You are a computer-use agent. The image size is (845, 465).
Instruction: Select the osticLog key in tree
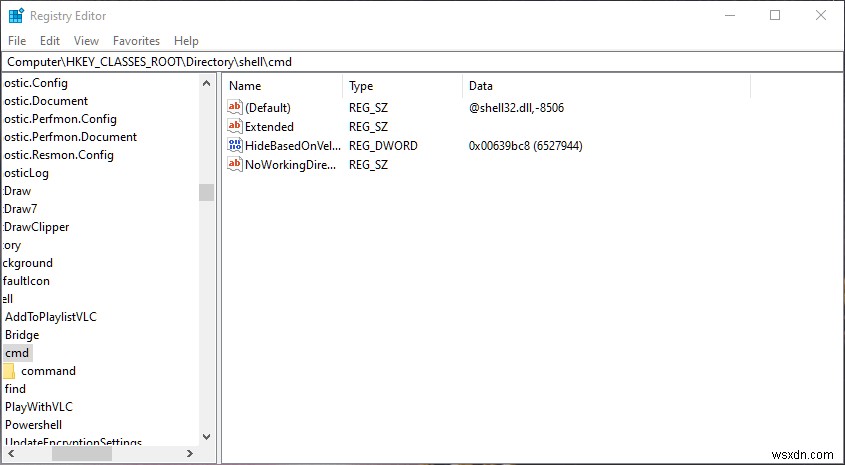25,173
